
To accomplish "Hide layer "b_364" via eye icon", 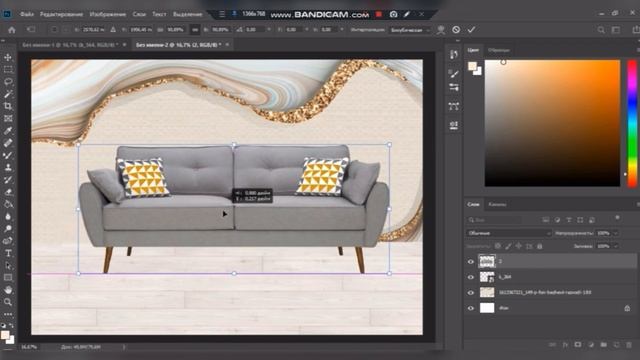I will [471, 277].
